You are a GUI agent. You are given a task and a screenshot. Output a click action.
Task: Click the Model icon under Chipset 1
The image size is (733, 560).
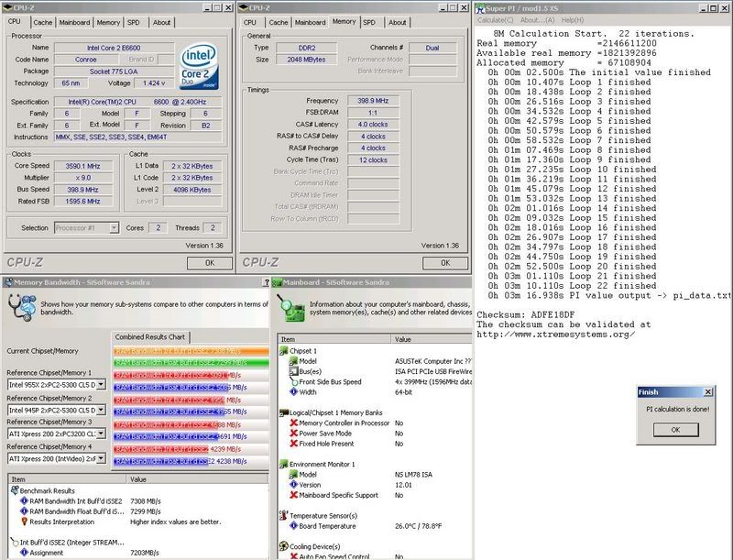click(x=293, y=361)
